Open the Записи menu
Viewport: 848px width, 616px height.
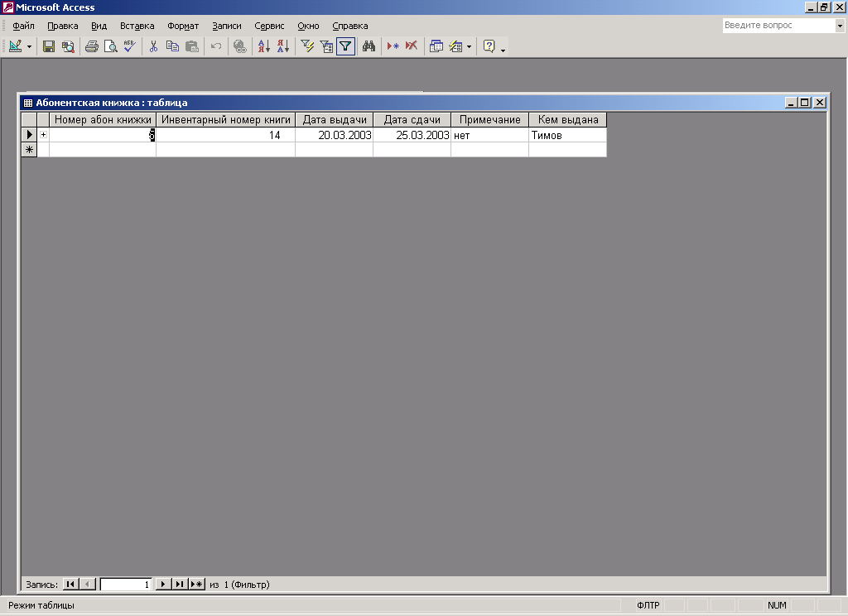tap(227, 26)
